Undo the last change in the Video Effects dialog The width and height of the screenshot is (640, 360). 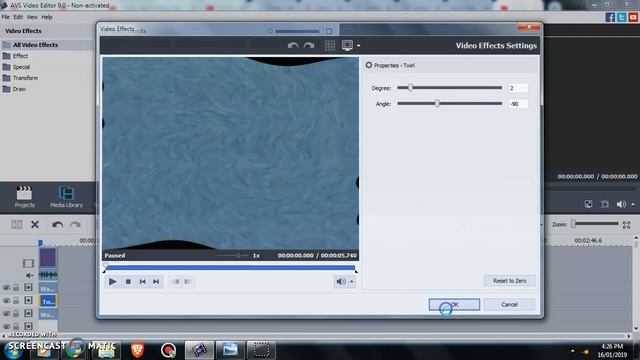pyautogui.click(x=293, y=45)
